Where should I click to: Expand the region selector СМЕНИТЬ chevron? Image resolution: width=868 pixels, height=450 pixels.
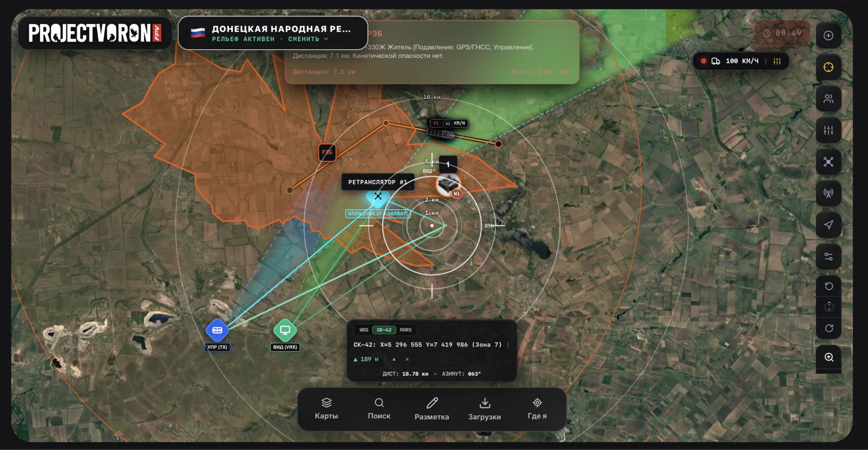[x=326, y=39]
